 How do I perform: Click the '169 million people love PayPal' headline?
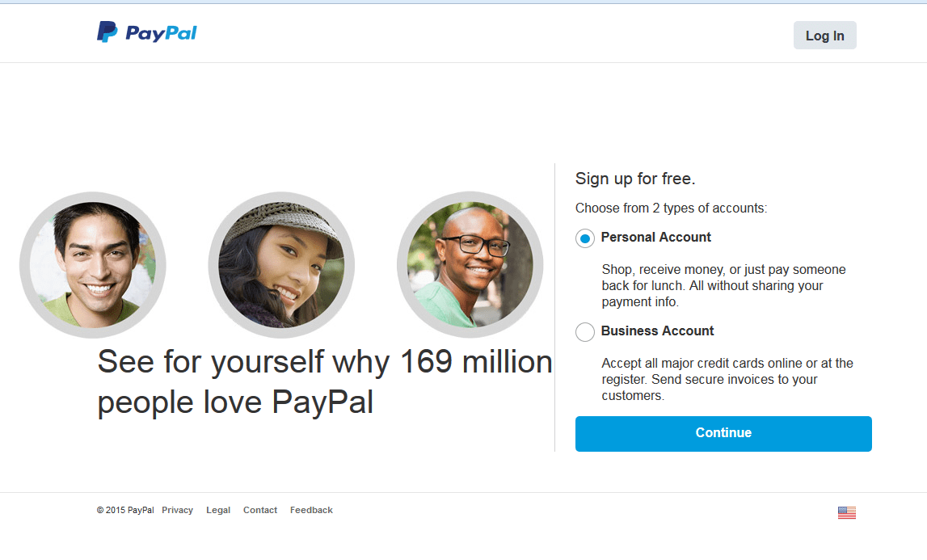click(325, 382)
